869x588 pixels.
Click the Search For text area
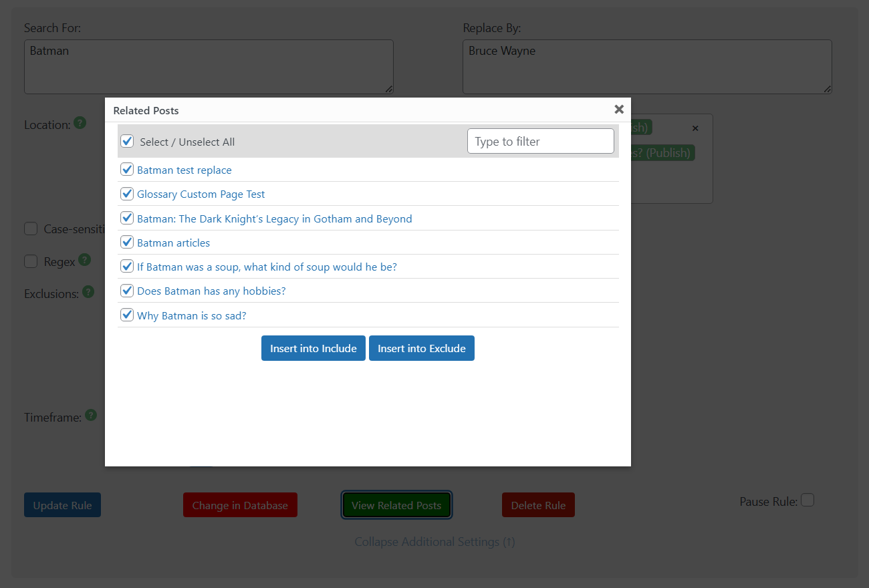[209, 67]
